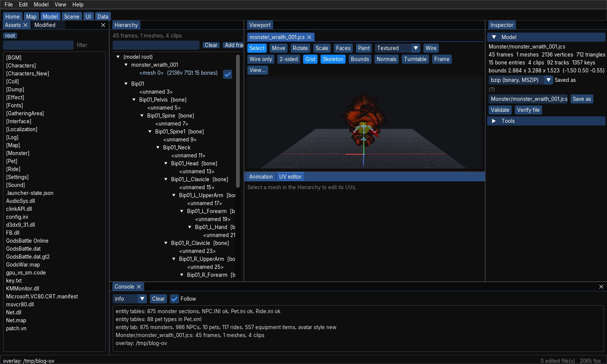Viewport: 607px width, 364px height.
Task: Switch to the Animation tab
Action: tap(261, 177)
